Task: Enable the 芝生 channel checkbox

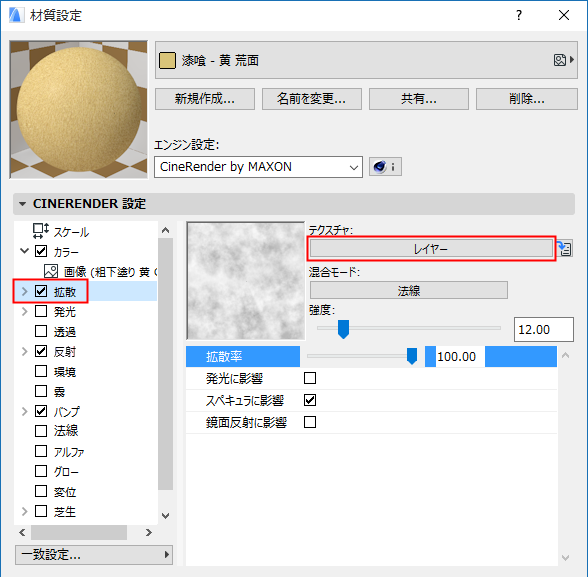Action: (x=41, y=511)
